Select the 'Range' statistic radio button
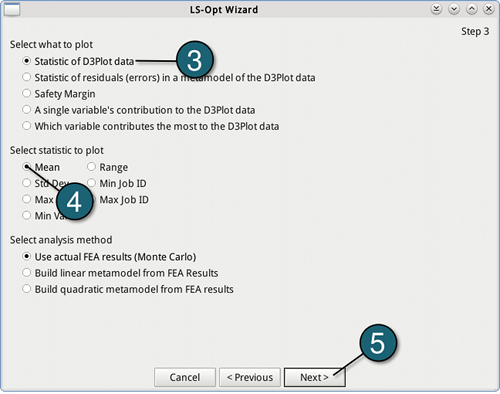The height and width of the screenshot is (394, 500). pos(91,167)
